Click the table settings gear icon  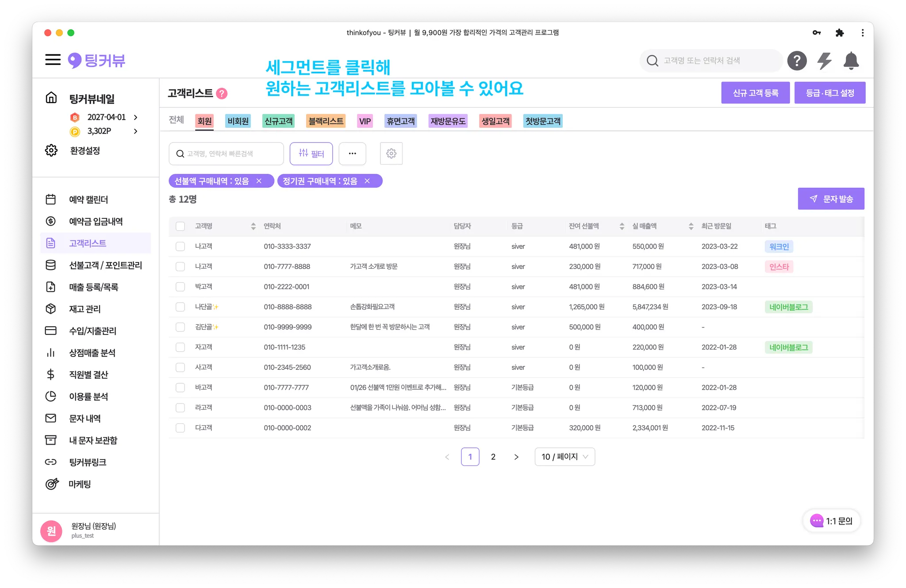391,154
